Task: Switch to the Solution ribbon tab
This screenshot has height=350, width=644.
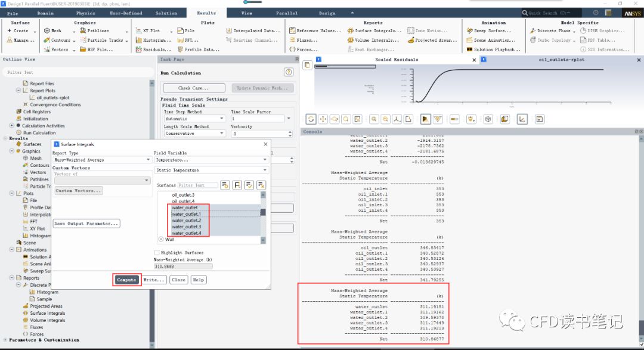Action: point(166,13)
